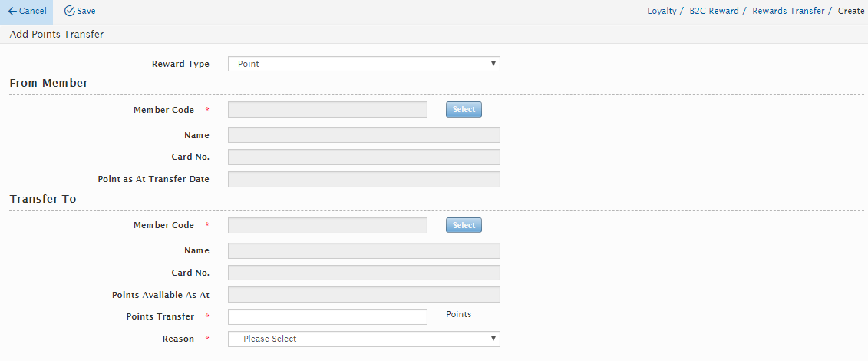Viewport: 868px width, 361px height.
Task: Click Transfer To Name field
Action: point(364,250)
